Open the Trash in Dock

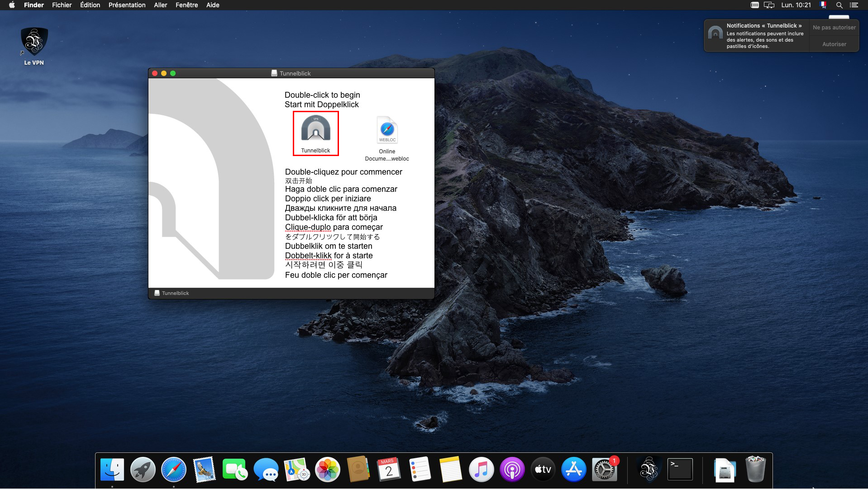click(756, 469)
